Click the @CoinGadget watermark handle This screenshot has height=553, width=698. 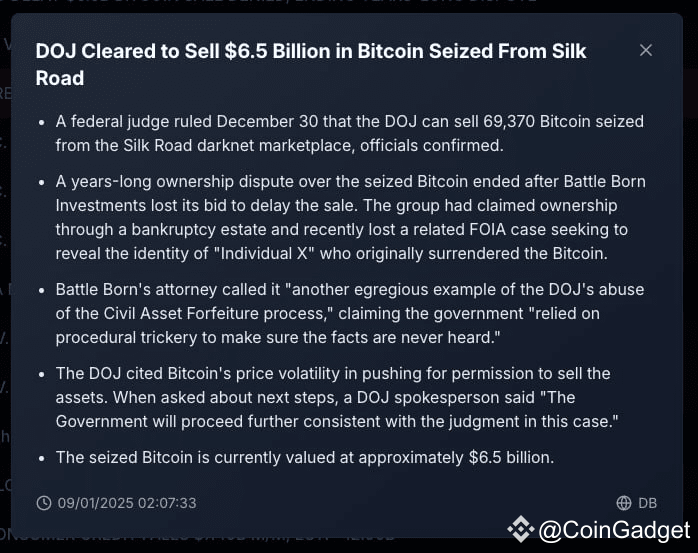[614, 530]
